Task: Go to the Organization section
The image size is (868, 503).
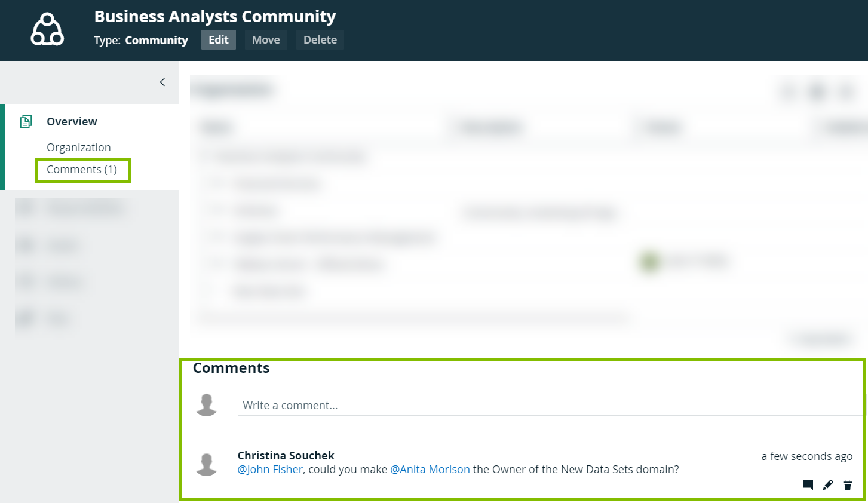Action: click(x=79, y=148)
